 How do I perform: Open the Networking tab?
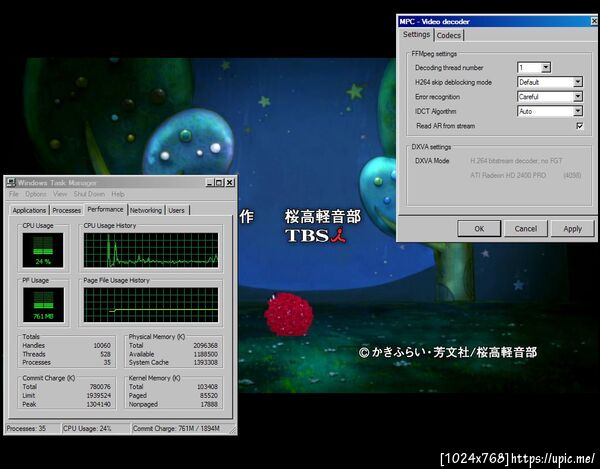point(146,210)
